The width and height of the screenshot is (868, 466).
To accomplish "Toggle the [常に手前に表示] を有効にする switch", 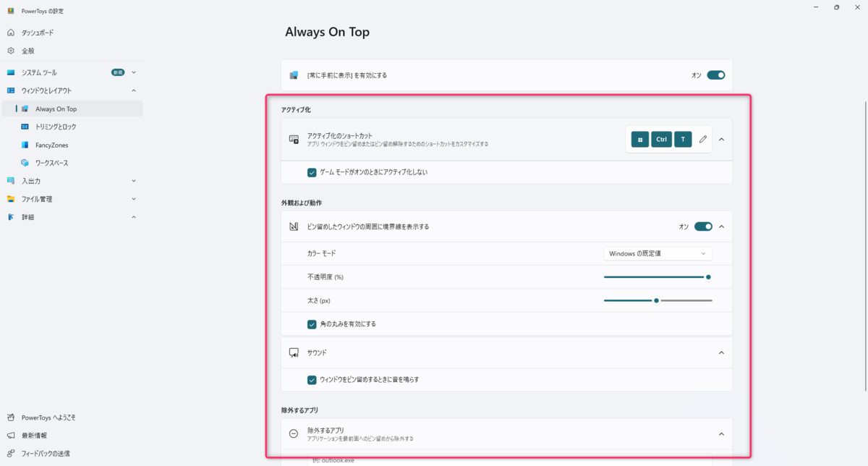I will tap(716, 75).
